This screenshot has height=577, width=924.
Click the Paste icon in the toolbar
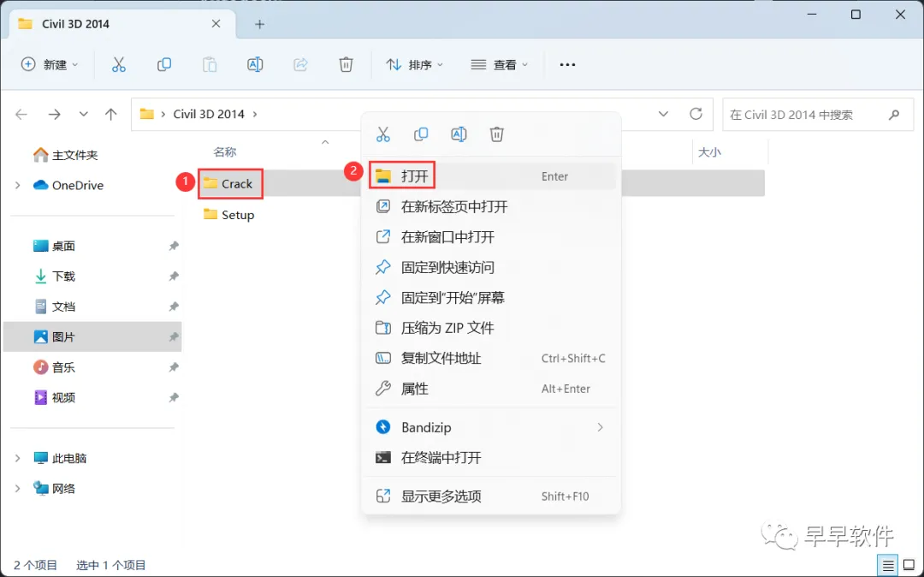tap(210, 64)
